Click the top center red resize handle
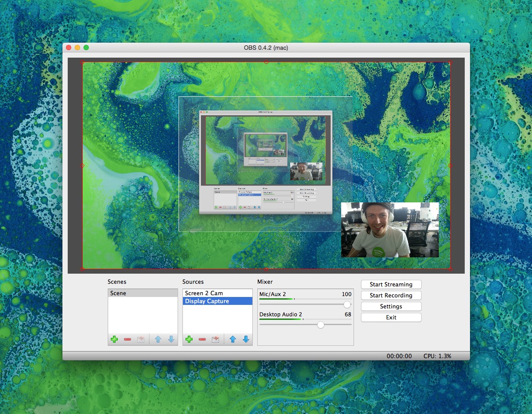Viewport: 532px width, 414px height. (266, 62)
